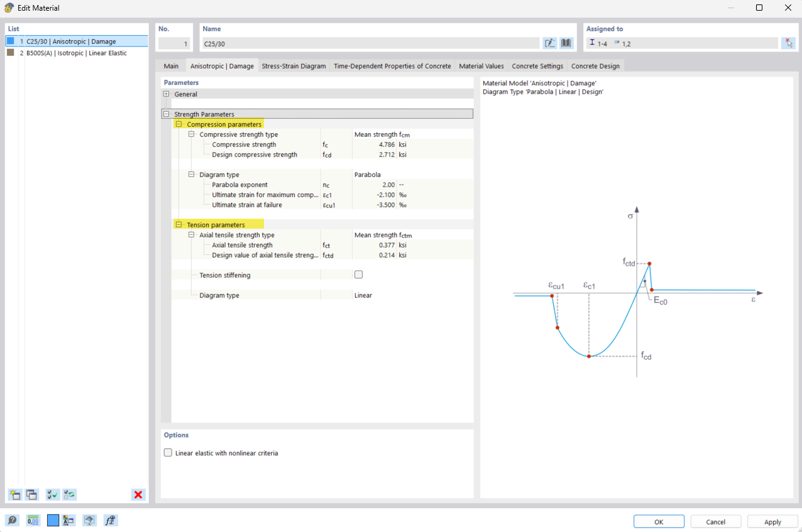This screenshot has width=802, height=532.
Task: Open the units and decimal places settings
Action: pyautogui.click(x=32, y=520)
